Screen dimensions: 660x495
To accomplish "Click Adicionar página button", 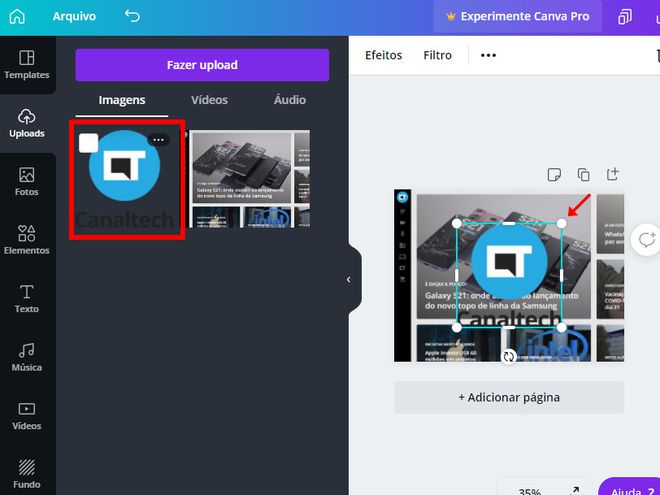I will pyautogui.click(x=509, y=397).
